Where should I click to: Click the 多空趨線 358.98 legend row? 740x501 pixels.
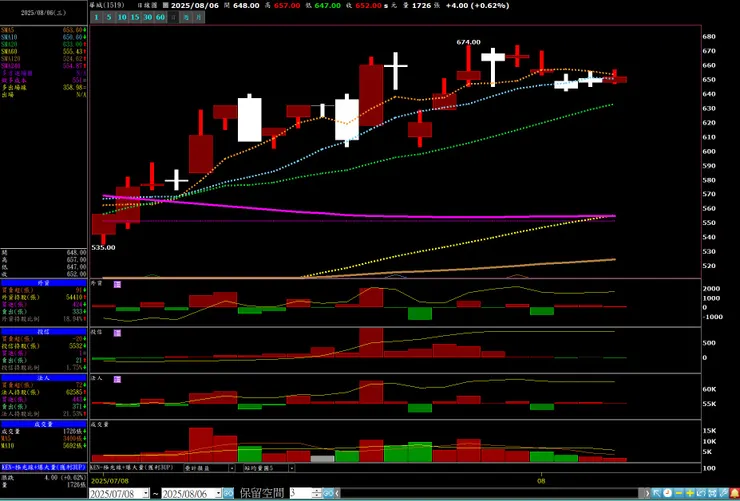[44, 87]
